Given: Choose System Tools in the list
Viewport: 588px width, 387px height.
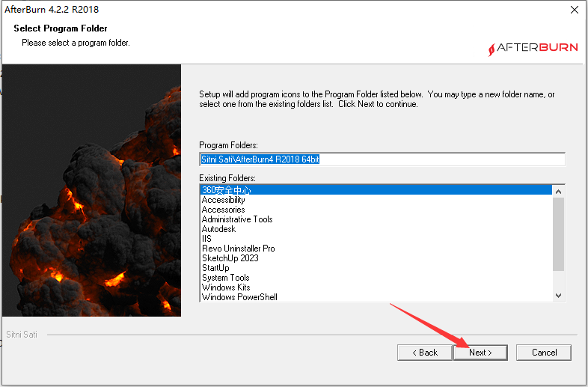Looking at the screenshot, I should (x=376, y=278).
